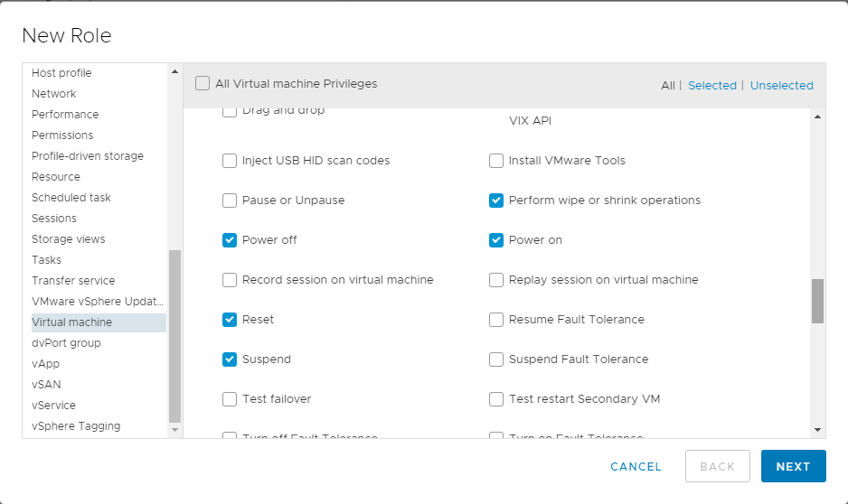Filter by Unselected privileges
848x504 pixels.
pyautogui.click(x=781, y=86)
